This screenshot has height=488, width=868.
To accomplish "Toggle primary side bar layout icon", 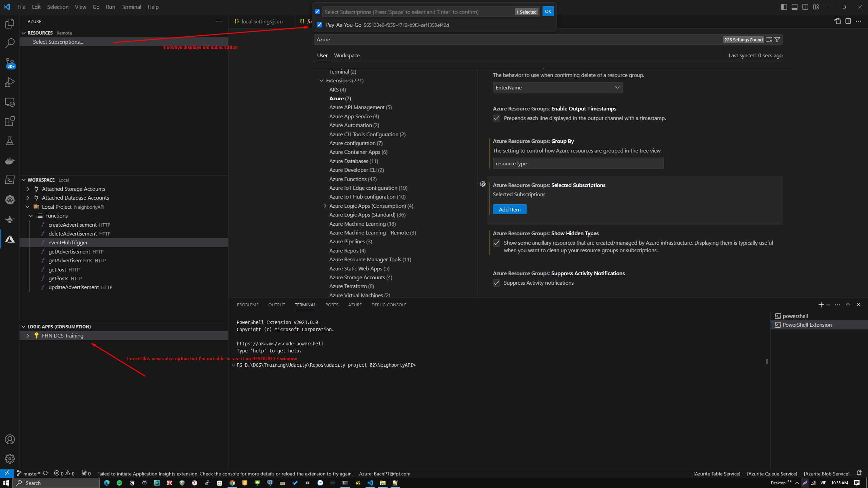I will tap(784, 7).
